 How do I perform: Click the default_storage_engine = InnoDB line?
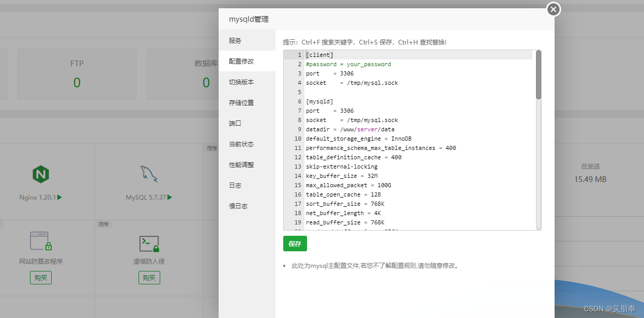point(359,139)
